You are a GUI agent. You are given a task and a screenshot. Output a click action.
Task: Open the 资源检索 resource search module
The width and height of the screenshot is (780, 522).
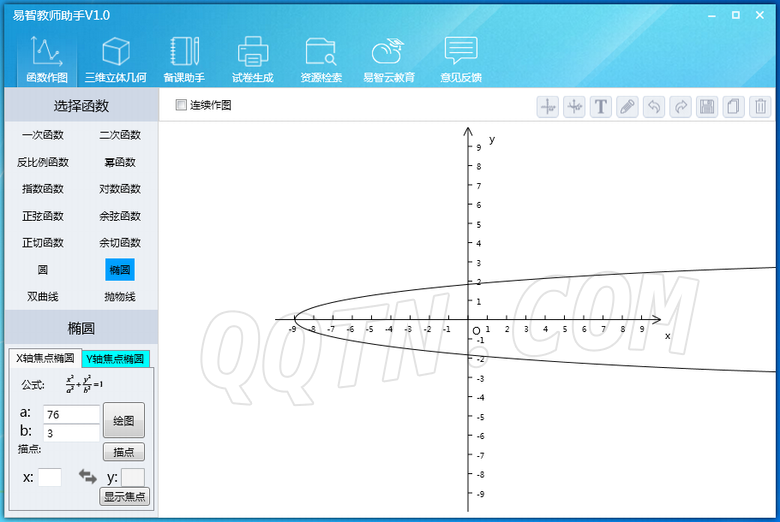[x=321, y=59]
